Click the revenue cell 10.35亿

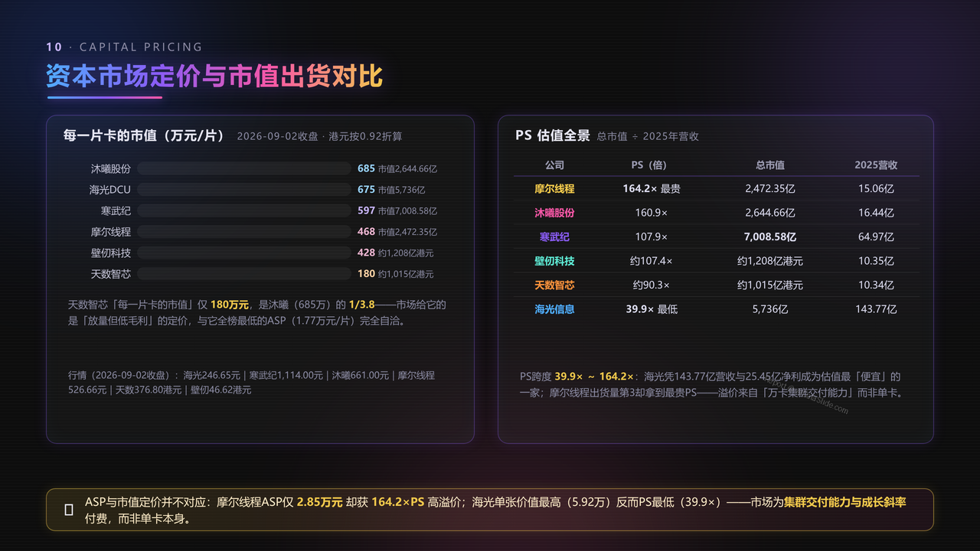pyautogui.click(x=877, y=261)
